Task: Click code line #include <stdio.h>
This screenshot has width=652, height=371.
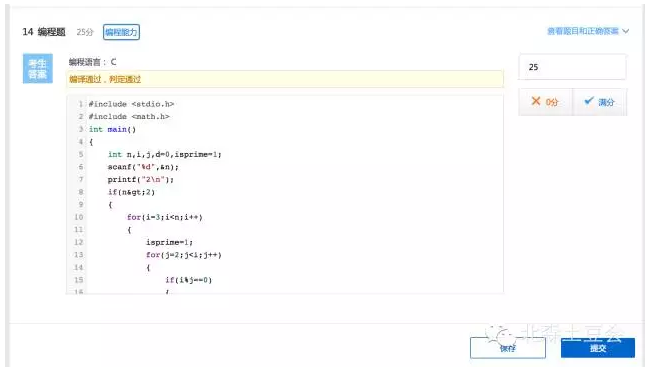Action: tap(131, 104)
